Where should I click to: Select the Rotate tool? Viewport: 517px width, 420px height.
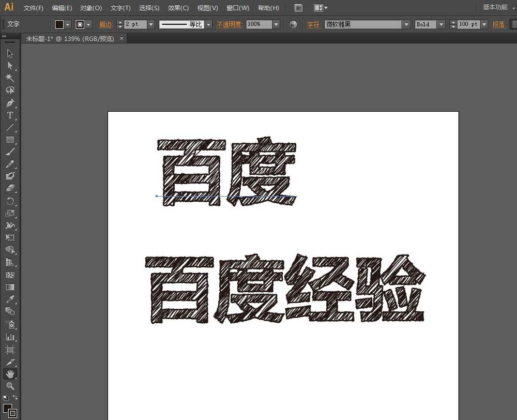(10, 201)
